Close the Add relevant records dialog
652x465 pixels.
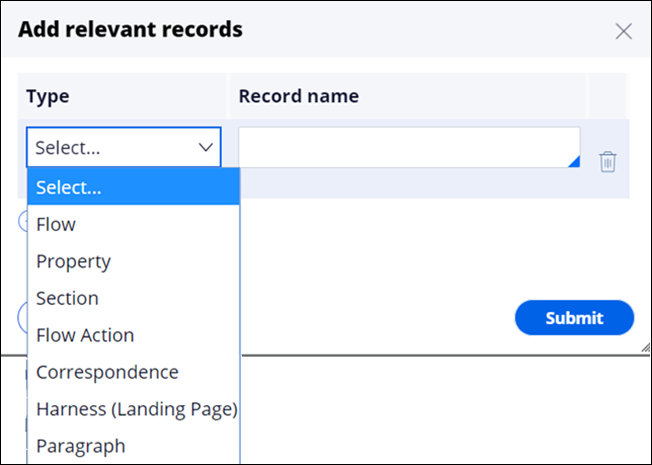pos(624,31)
